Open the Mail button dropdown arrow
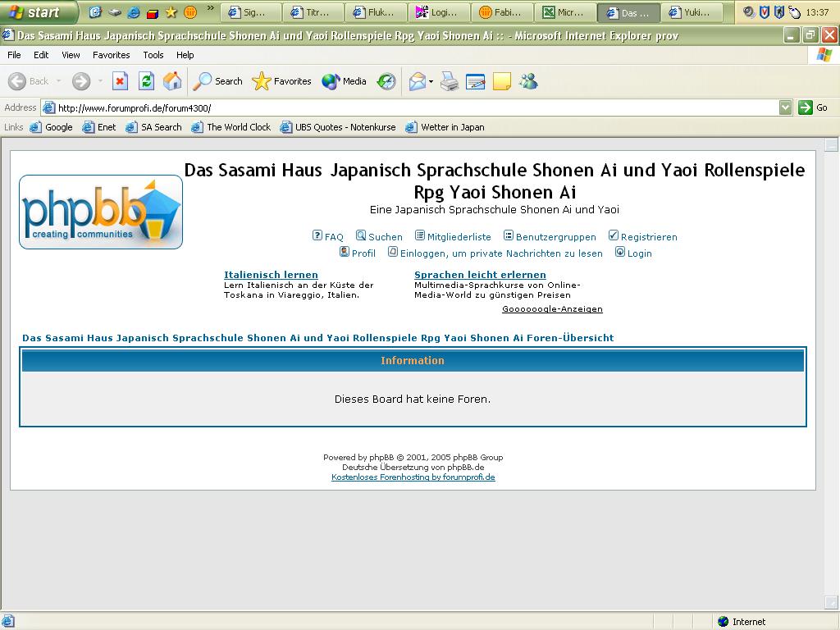 click(431, 82)
